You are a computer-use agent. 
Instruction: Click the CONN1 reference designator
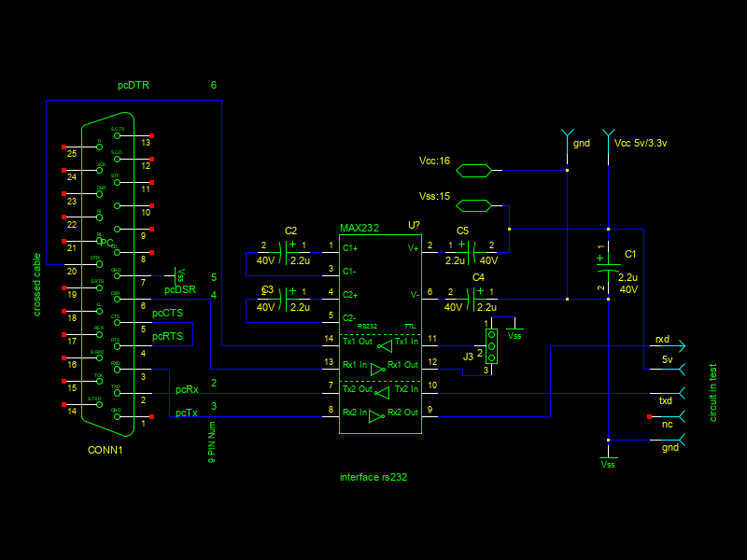click(x=106, y=450)
